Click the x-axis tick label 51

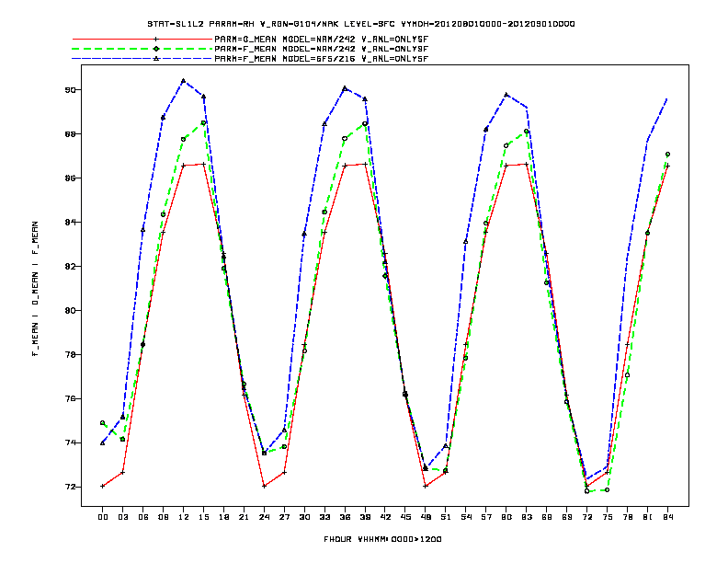pyautogui.click(x=446, y=517)
